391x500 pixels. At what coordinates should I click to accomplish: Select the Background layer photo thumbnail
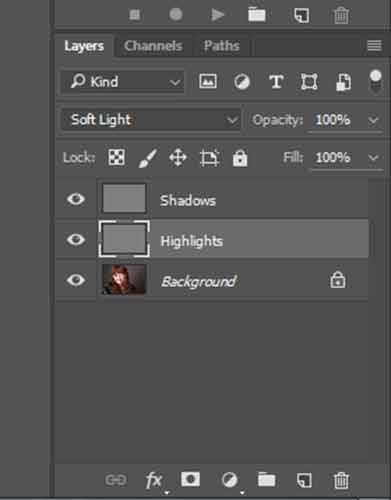tap(124, 279)
